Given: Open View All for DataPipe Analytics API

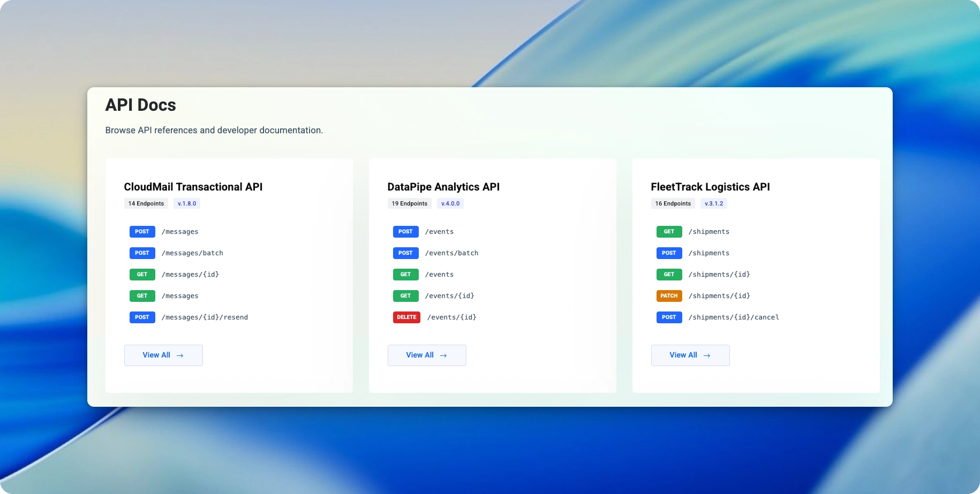Looking at the screenshot, I should pyautogui.click(x=427, y=355).
